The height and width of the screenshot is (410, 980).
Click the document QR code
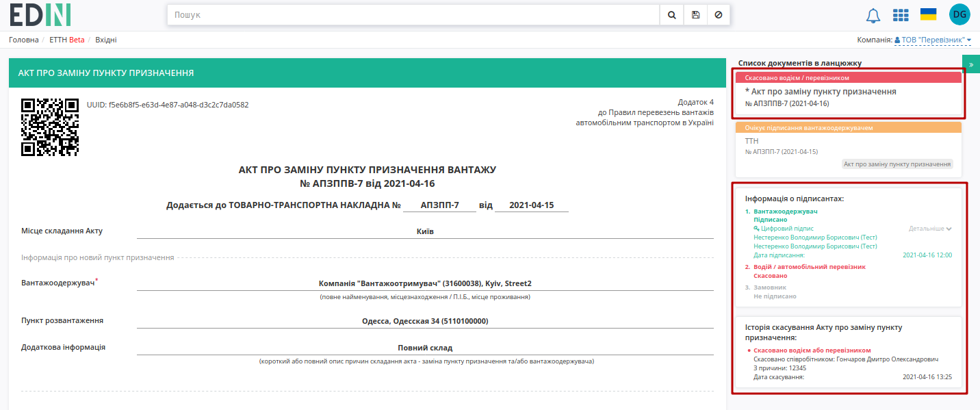pyautogui.click(x=50, y=127)
